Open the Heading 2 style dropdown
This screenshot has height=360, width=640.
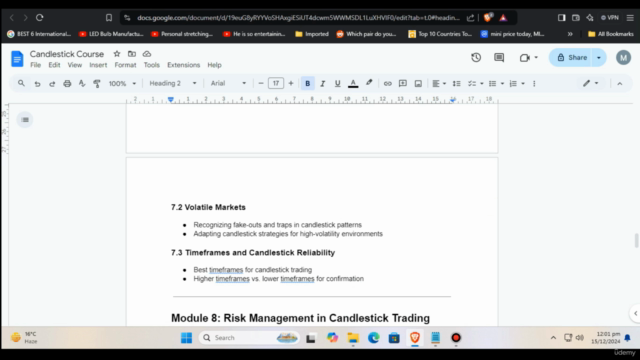tap(173, 83)
